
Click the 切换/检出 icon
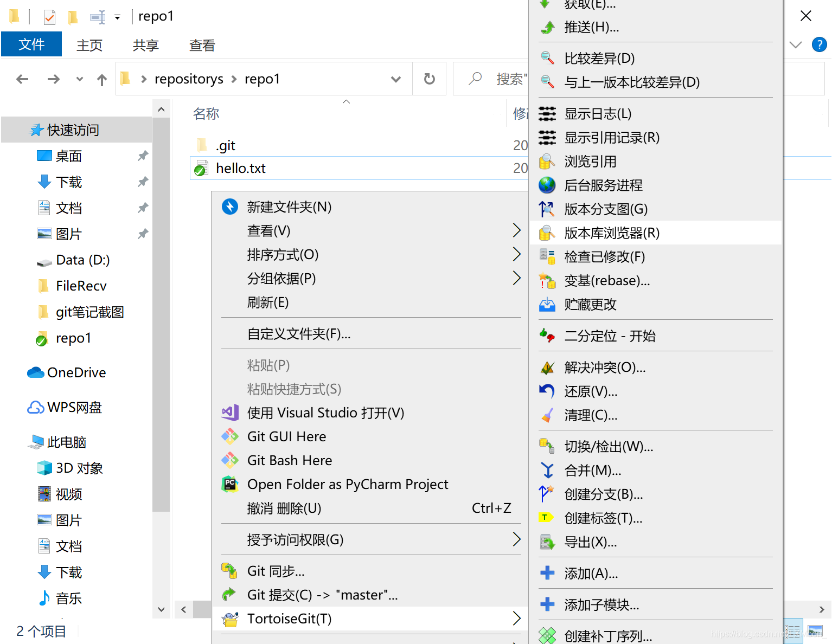tap(547, 447)
